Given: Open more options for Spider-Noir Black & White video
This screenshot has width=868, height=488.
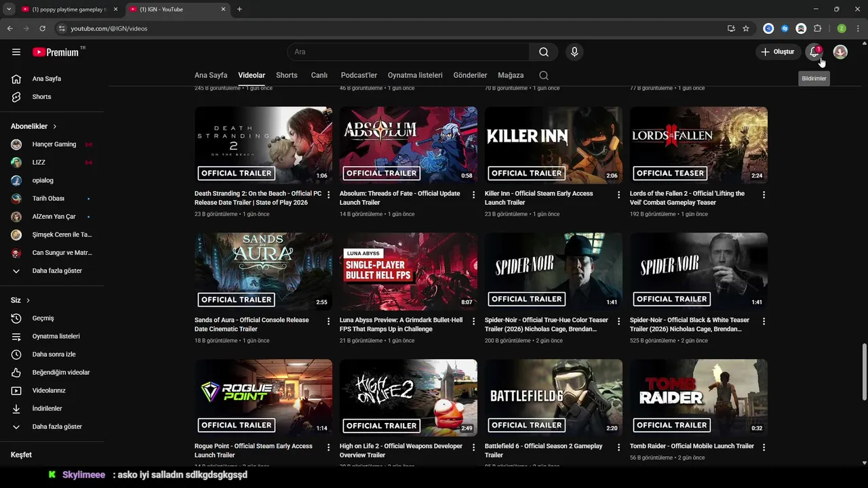Looking at the screenshot, I should [764, 321].
